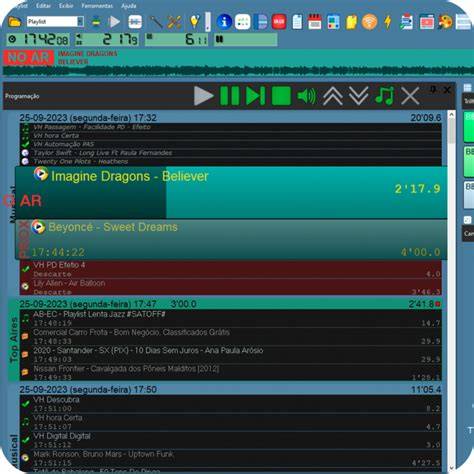Open the Editar menu

coord(43,6)
